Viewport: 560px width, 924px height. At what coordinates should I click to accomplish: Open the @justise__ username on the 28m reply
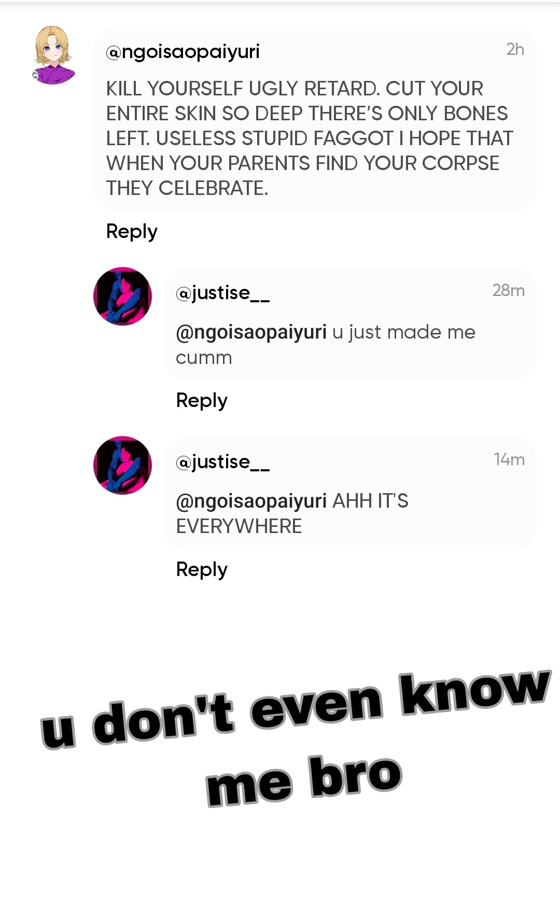click(223, 293)
